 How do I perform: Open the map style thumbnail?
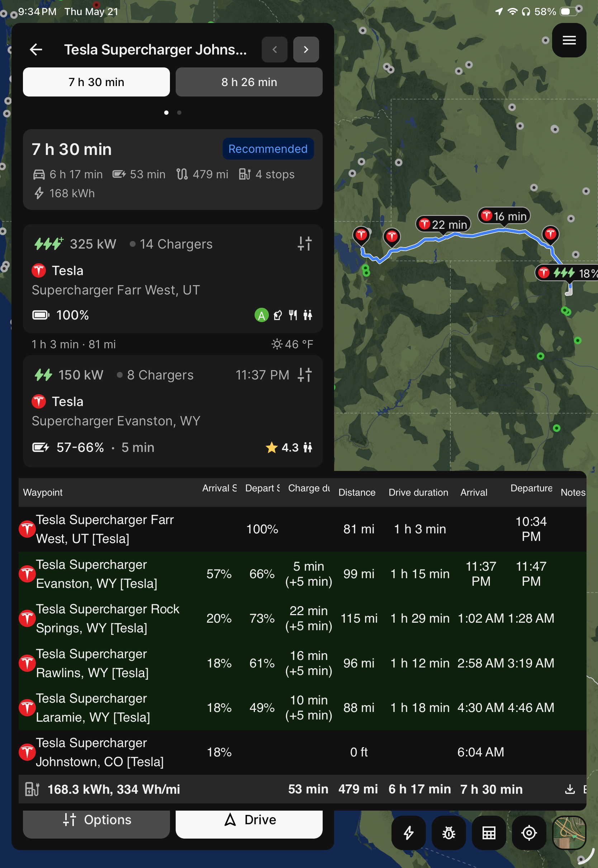(569, 833)
